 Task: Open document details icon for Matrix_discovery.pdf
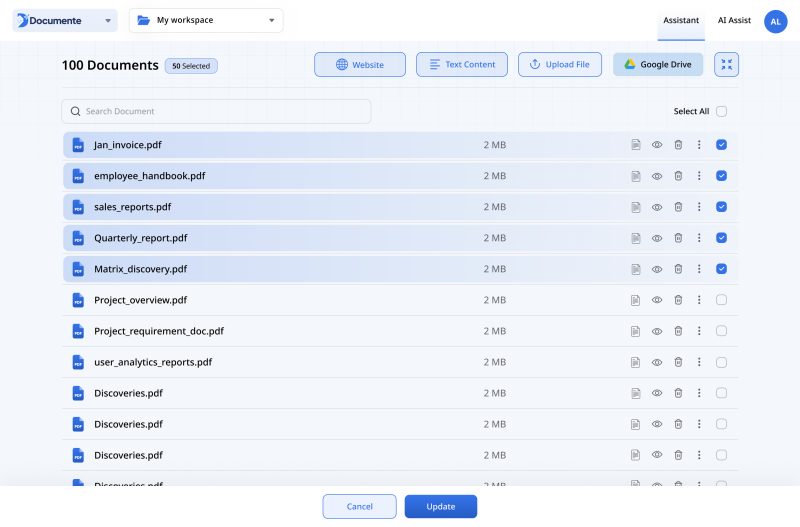pyautogui.click(x=636, y=269)
